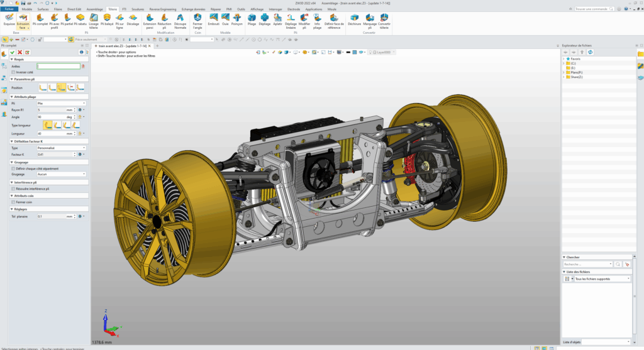Check the Fermer coin option
This screenshot has width=644, height=350.
[x=14, y=202]
